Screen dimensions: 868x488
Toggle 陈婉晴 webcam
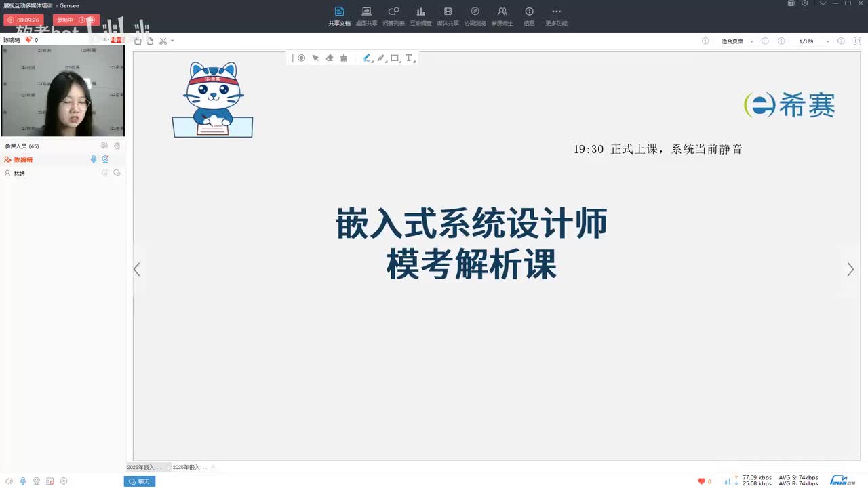[x=105, y=159]
